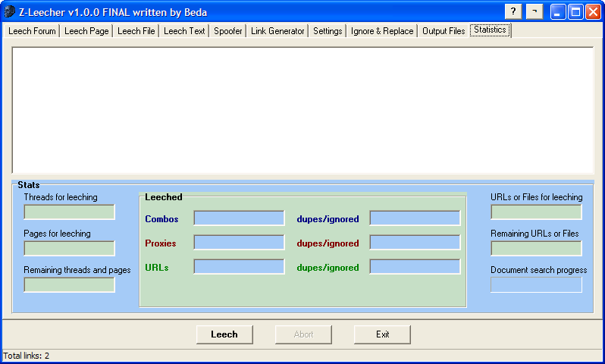Click the red dupes/ignored label
Viewport: 605px width, 364px height.
328,243
